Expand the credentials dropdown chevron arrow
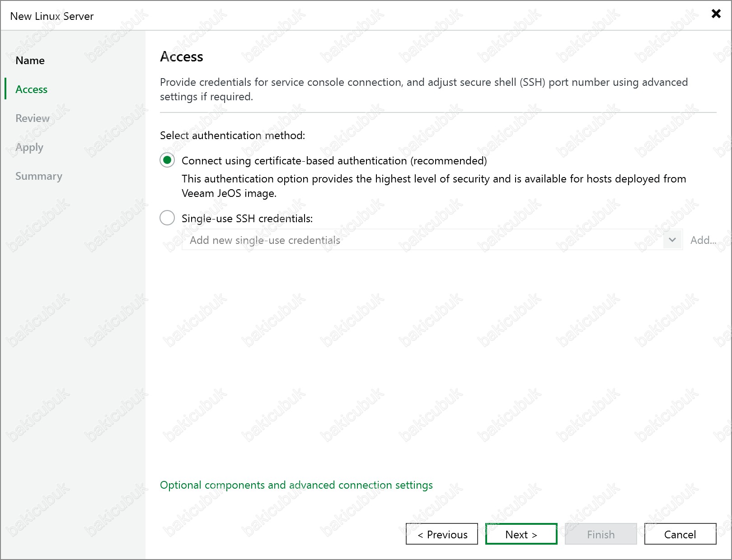The height and width of the screenshot is (560, 732). 672,240
